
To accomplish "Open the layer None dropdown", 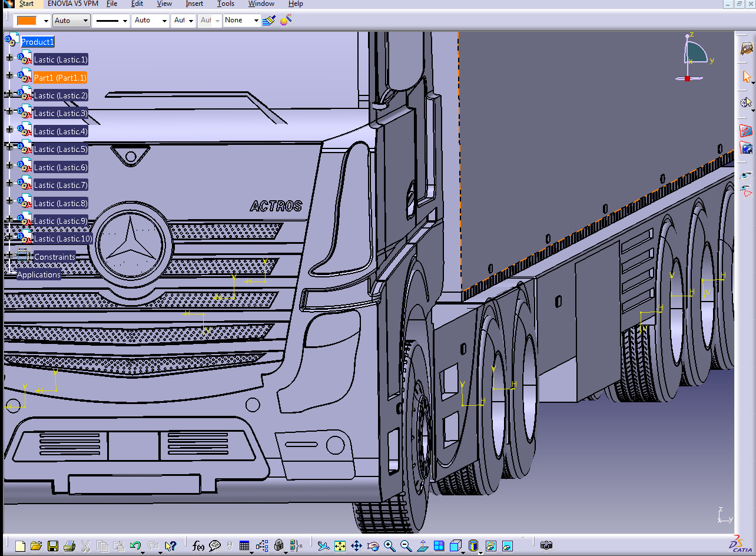I will pyautogui.click(x=241, y=21).
